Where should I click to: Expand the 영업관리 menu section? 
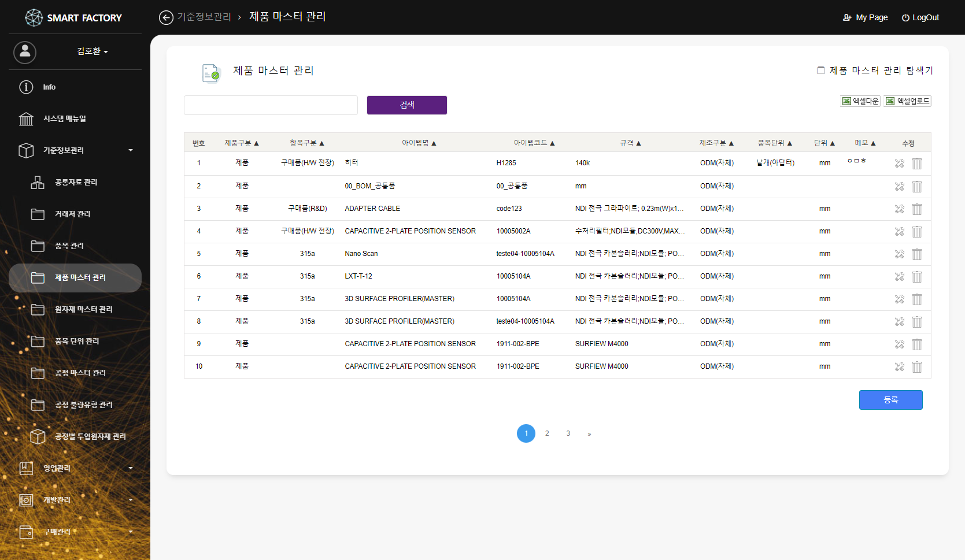[75, 468]
